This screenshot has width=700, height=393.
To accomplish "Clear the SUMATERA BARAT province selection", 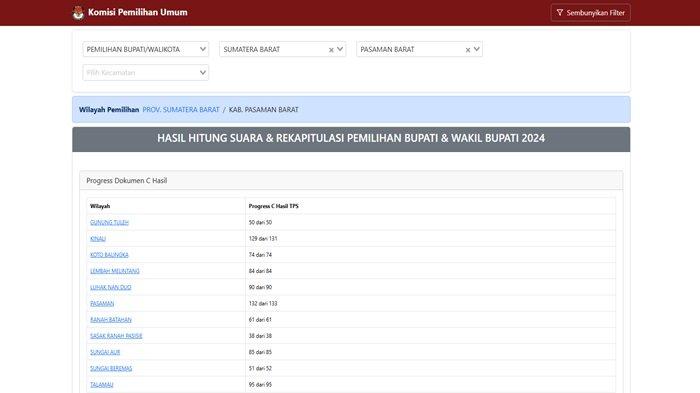I will (331, 50).
